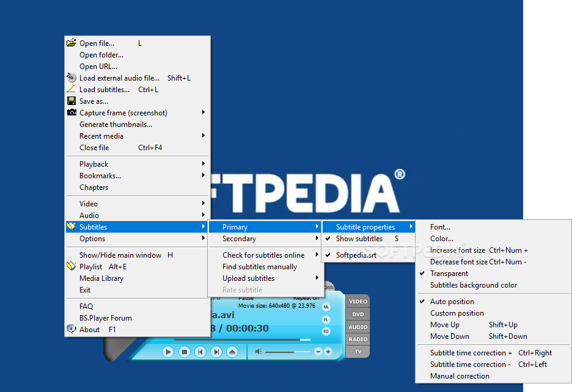Viewport: 572px width, 392px height.
Task: Click Subtitle time correction - item
Action: click(494, 365)
